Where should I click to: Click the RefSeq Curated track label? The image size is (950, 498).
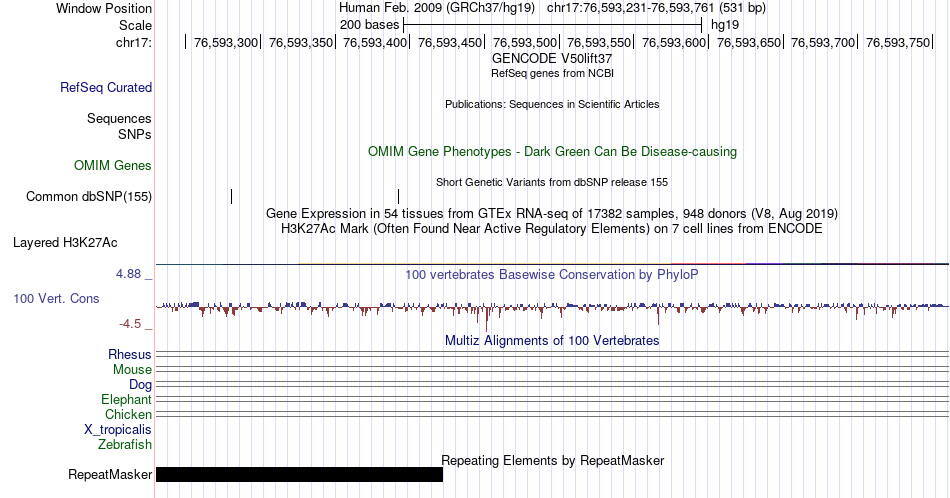tap(106, 87)
